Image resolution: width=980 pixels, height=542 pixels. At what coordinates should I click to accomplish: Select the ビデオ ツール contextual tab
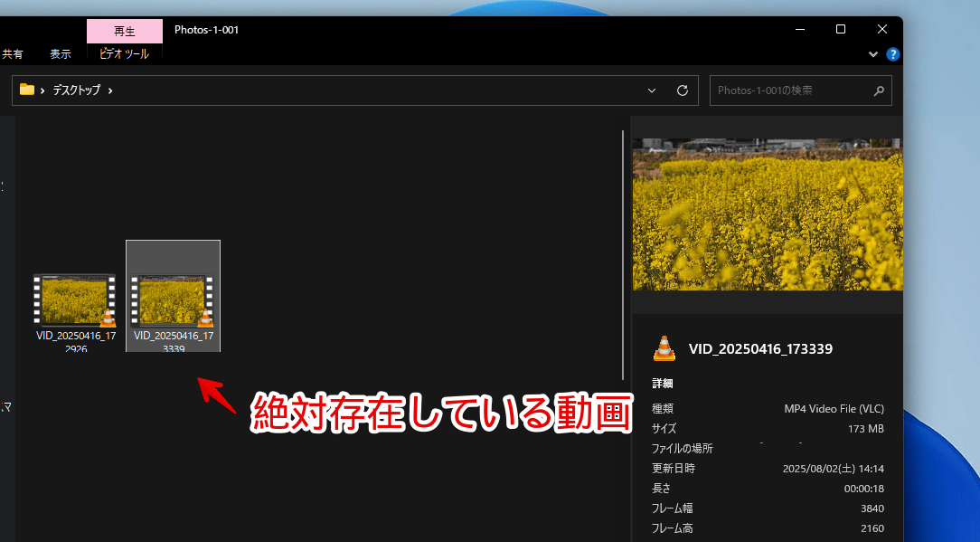(125, 54)
